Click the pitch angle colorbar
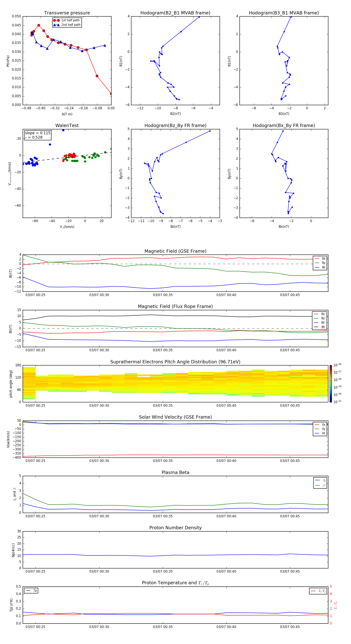The image size is (351, 644). (331, 384)
